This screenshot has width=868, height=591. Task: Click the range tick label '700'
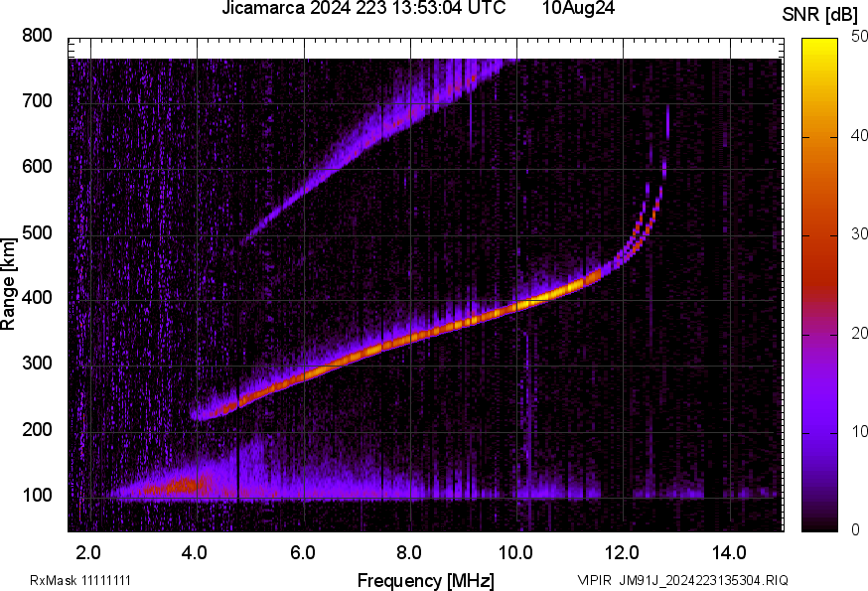click(37, 100)
